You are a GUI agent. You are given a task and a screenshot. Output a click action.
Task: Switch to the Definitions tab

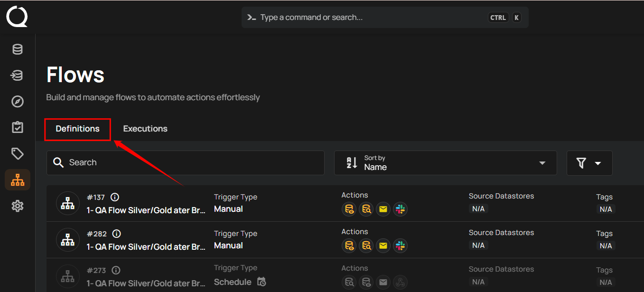pos(77,129)
